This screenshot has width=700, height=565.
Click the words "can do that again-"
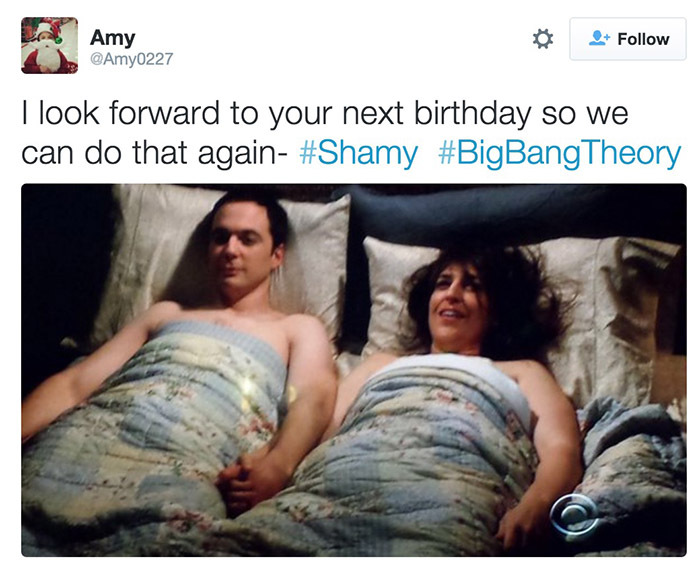[x=154, y=153]
